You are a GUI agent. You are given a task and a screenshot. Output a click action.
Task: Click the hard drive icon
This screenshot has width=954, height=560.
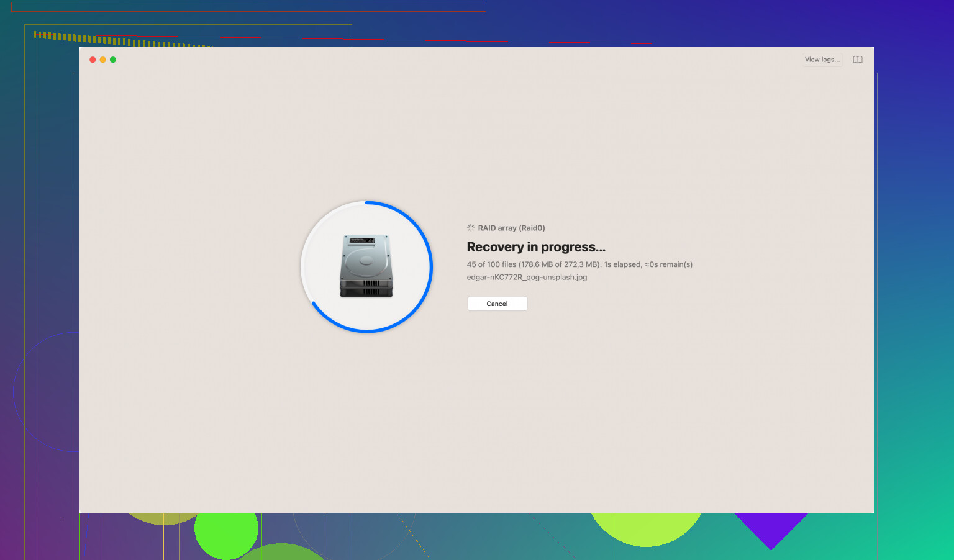click(x=366, y=266)
